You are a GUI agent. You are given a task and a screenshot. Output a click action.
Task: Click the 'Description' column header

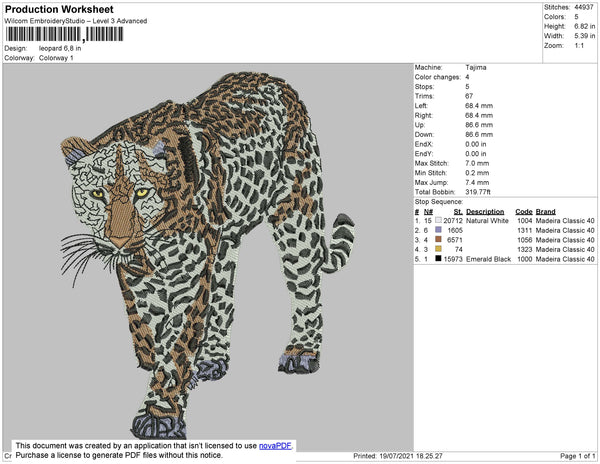(x=485, y=212)
